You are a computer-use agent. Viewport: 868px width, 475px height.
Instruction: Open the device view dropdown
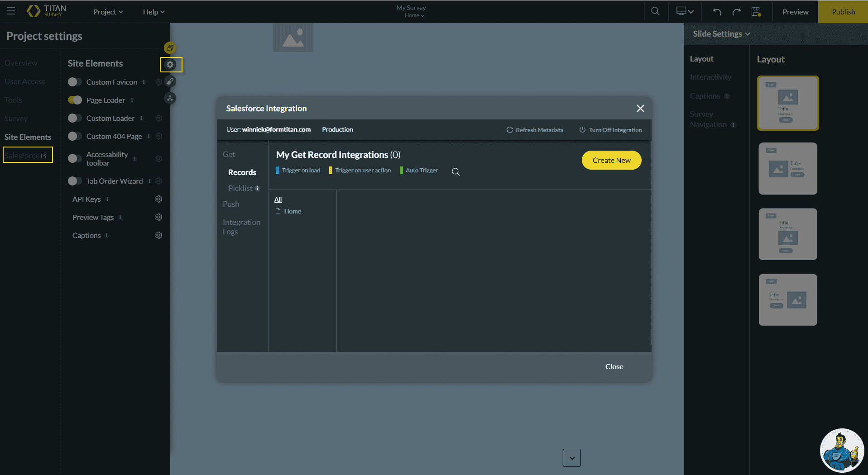point(685,11)
